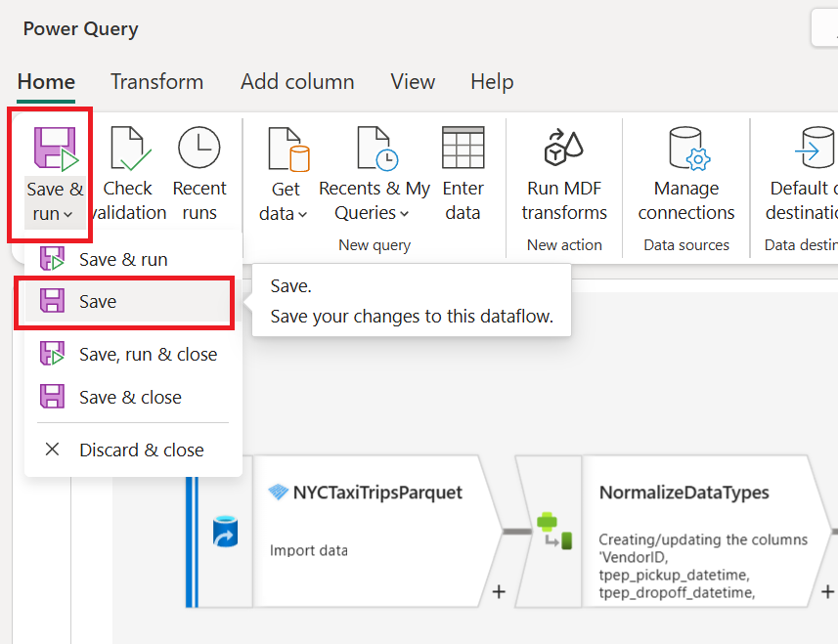
Task: Click the Import data description text
Action: [308, 550]
